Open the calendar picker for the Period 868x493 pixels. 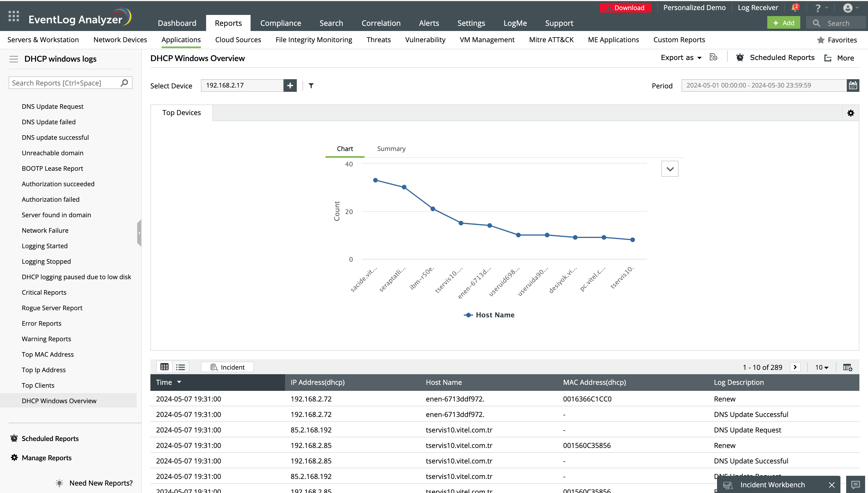pyautogui.click(x=852, y=85)
